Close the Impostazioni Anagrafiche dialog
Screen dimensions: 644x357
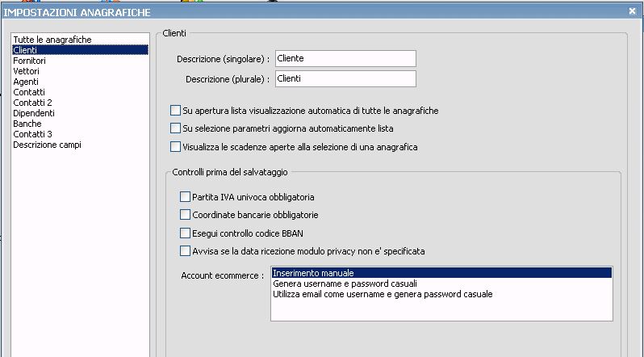tap(631, 10)
